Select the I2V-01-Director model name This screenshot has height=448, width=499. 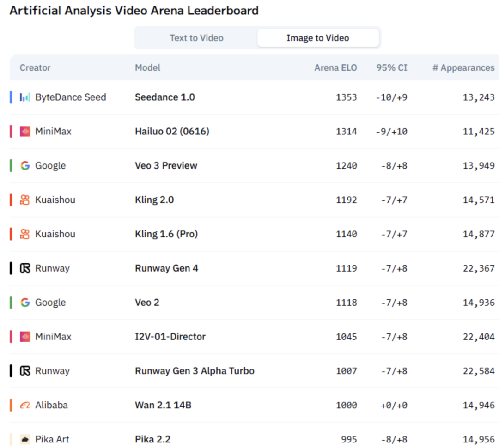pos(170,337)
